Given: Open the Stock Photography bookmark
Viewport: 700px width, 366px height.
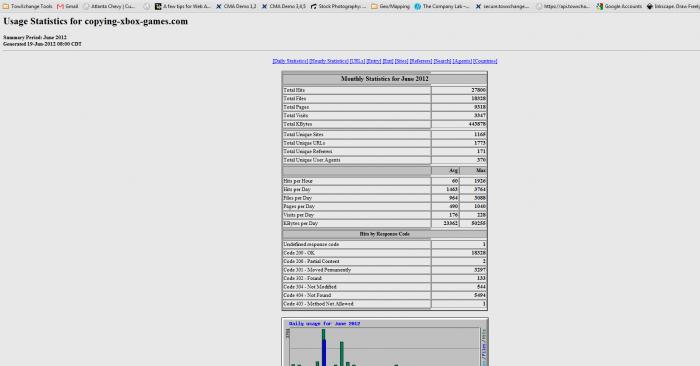Looking at the screenshot, I should point(338,6).
